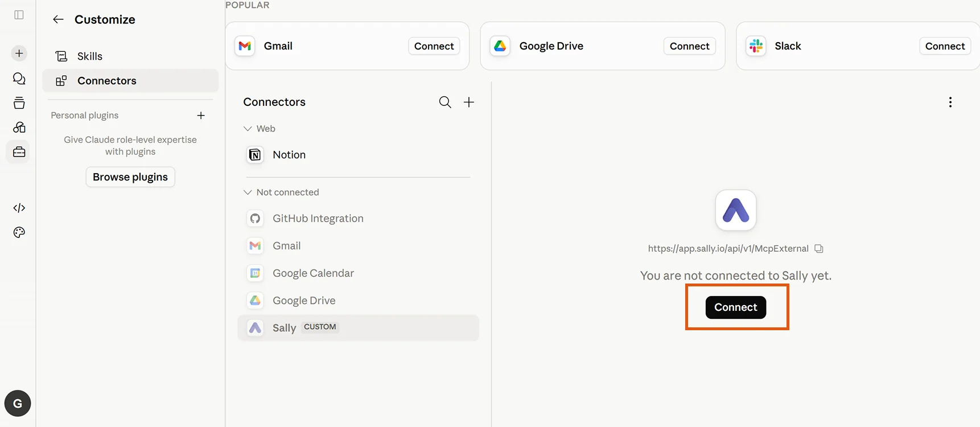Viewport: 980px width, 427px height.
Task: Select Google Drive in Not connected list
Action: [x=358, y=301]
